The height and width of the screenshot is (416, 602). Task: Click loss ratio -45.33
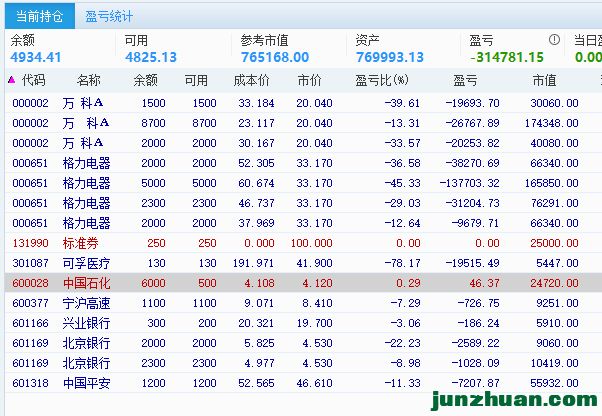click(x=402, y=183)
